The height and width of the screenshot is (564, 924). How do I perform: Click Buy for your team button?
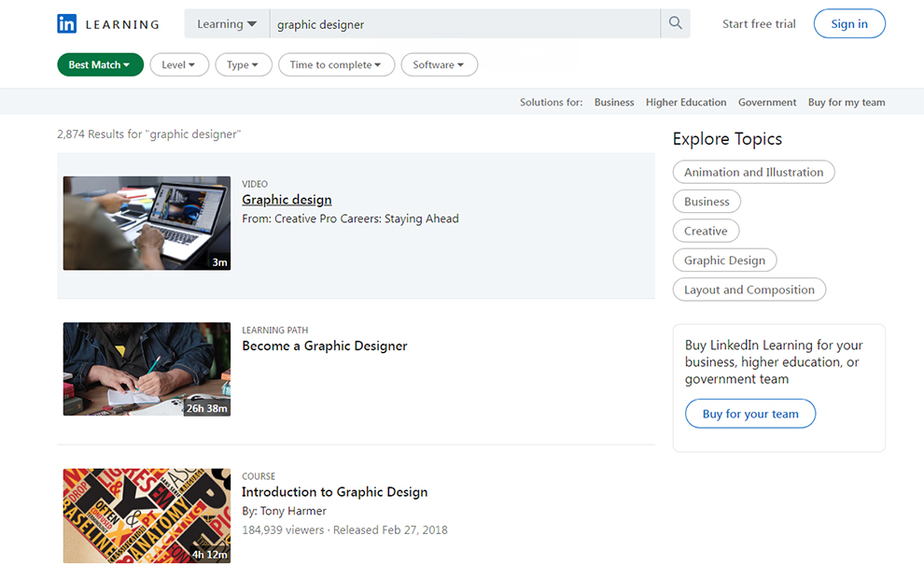click(750, 414)
